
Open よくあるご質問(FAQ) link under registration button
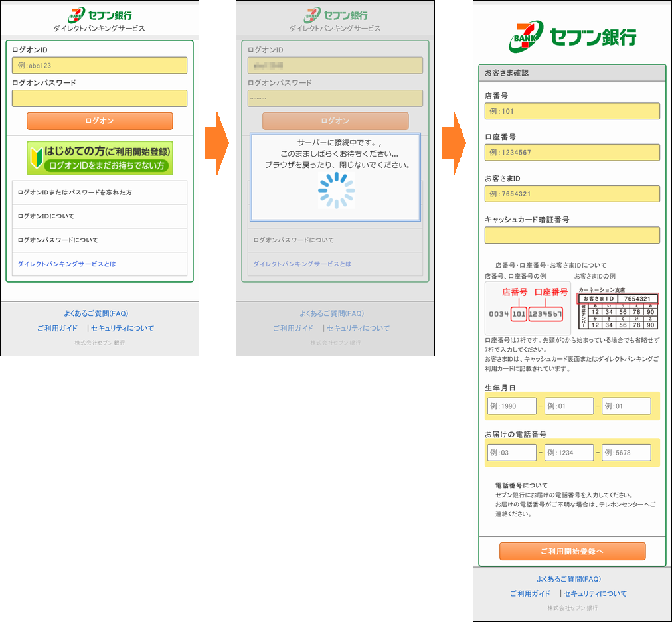(568, 579)
